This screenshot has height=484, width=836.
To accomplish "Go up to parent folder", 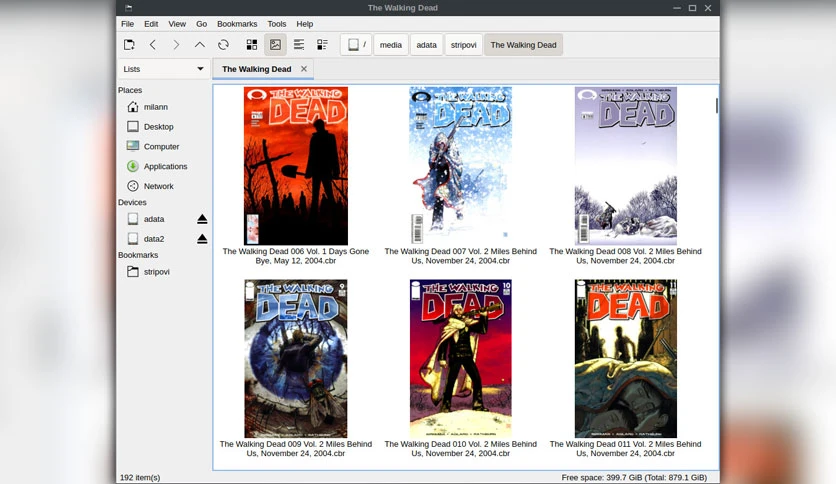I will click(x=199, y=45).
